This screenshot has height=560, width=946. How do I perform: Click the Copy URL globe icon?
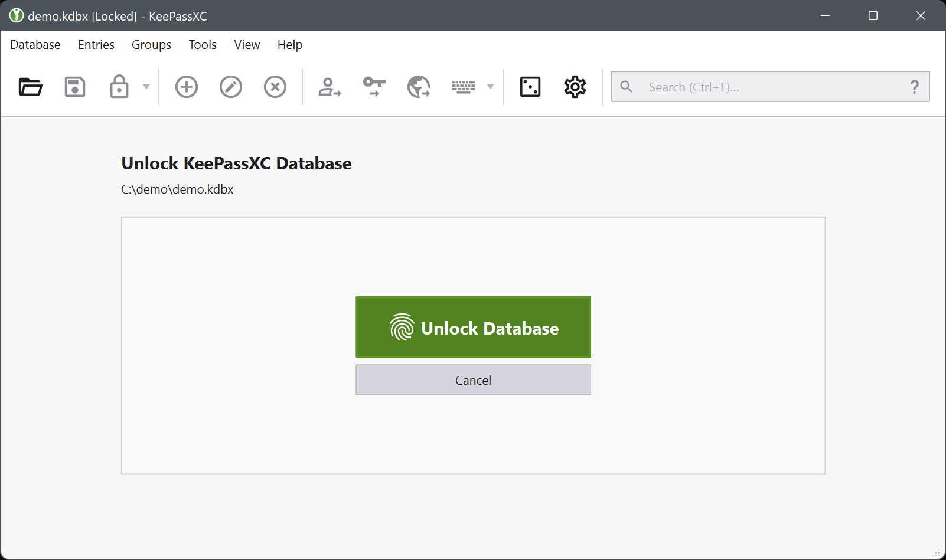(419, 87)
